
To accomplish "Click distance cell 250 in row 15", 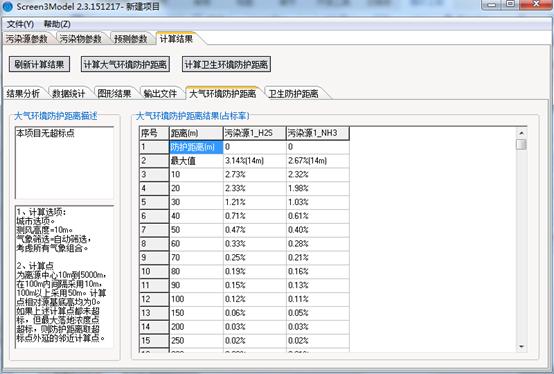I will click(196, 340).
